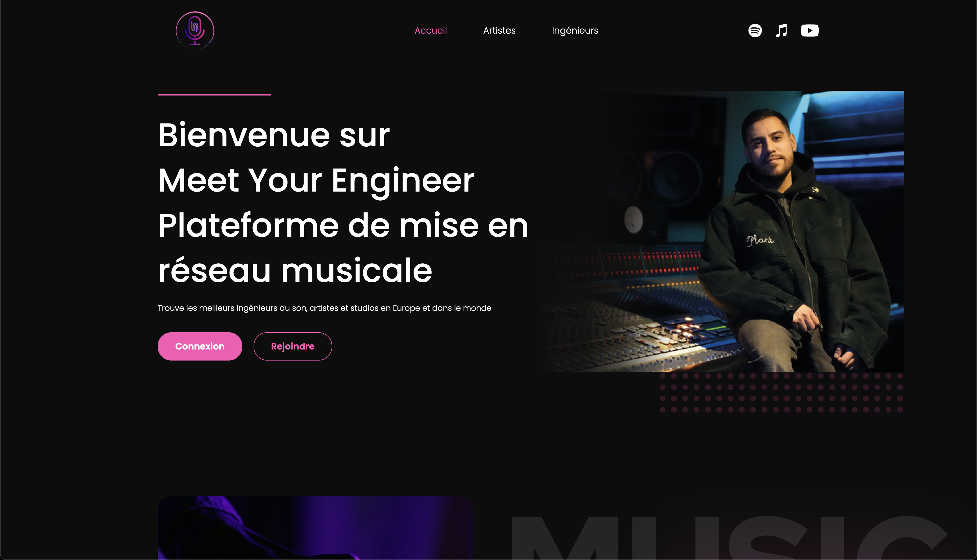Image resolution: width=977 pixels, height=560 pixels.
Task: Click the 'Plateforme de mise en' heading line
Action: click(343, 225)
